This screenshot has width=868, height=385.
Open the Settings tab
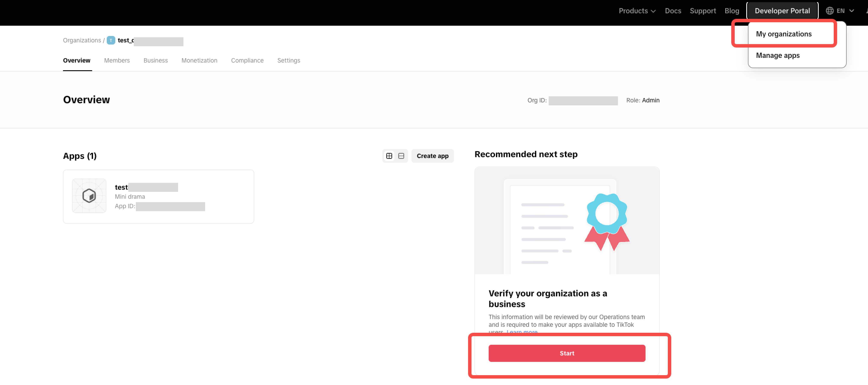coord(288,61)
